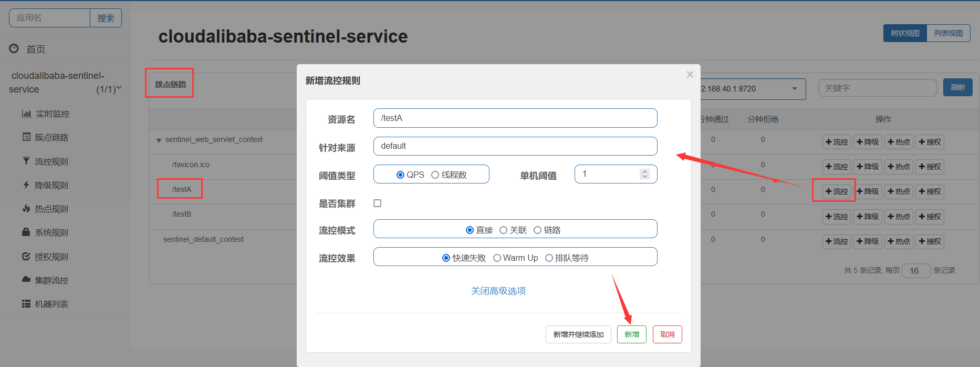This screenshot has width=980, height=367.
Task: Open 首页 in sidebar
Action: tap(36, 49)
